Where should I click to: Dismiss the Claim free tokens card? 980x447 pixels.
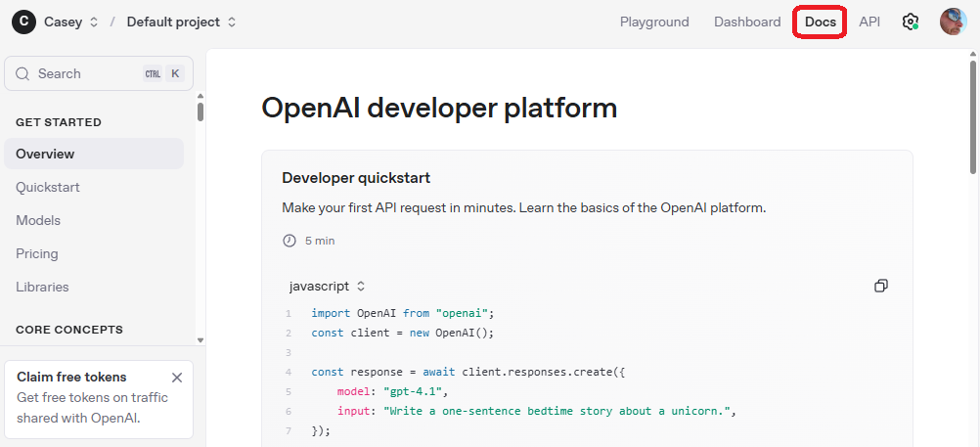[177, 378]
